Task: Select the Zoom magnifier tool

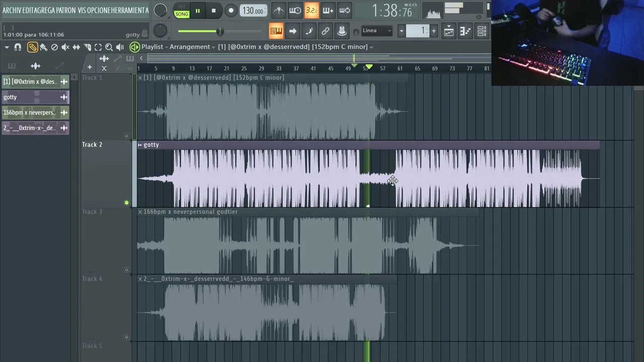Action: click(x=109, y=47)
